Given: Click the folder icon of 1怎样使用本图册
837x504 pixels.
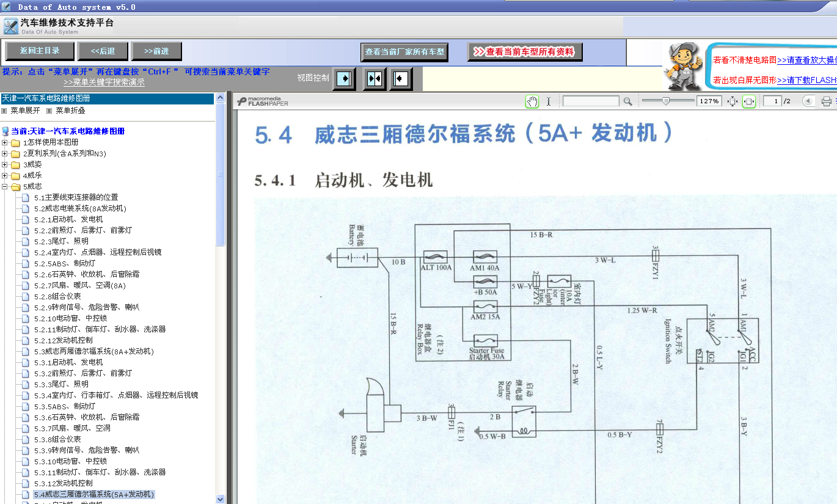Looking at the screenshot, I should [x=15, y=142].
